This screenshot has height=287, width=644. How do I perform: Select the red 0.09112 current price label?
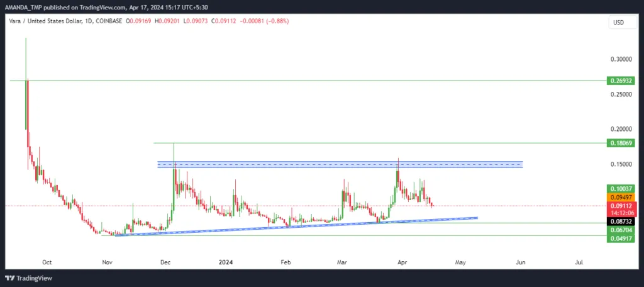(621, 206)
